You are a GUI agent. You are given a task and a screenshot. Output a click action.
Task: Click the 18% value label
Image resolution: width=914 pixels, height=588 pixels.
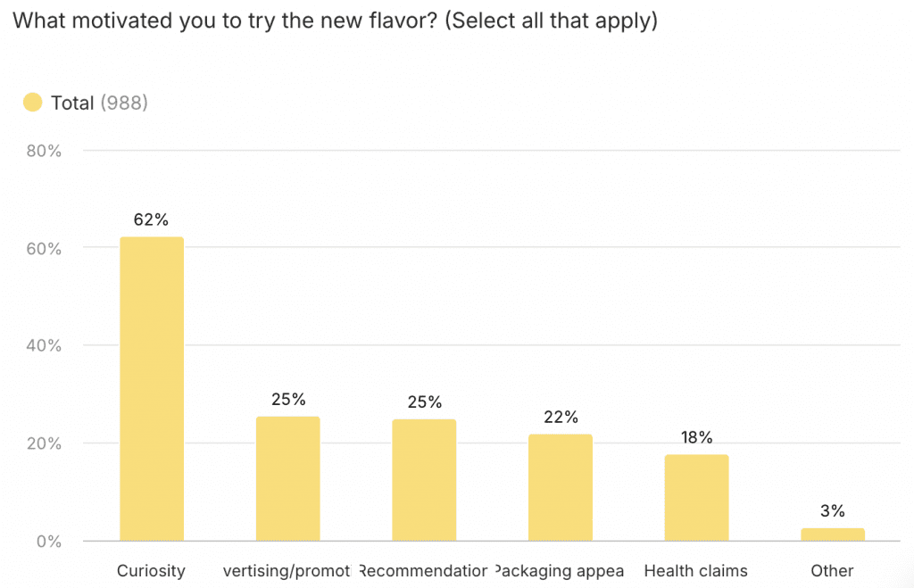696,437
